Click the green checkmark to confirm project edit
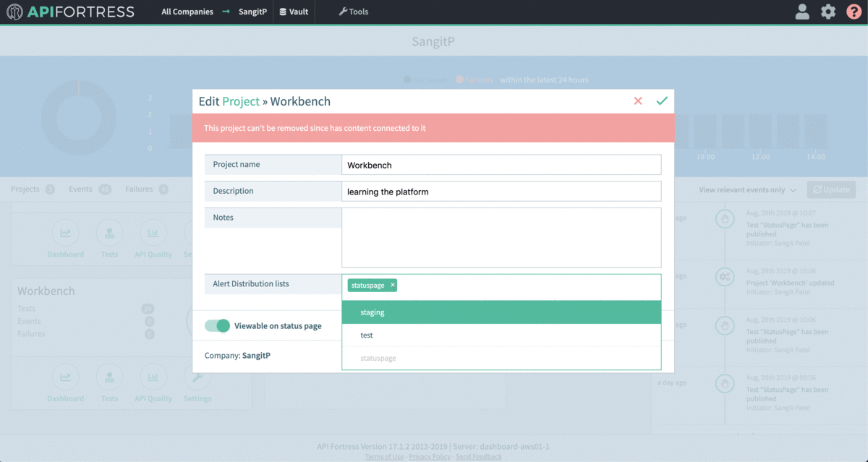Viewport: 868px width, 462px height. (x=661, y=101)
